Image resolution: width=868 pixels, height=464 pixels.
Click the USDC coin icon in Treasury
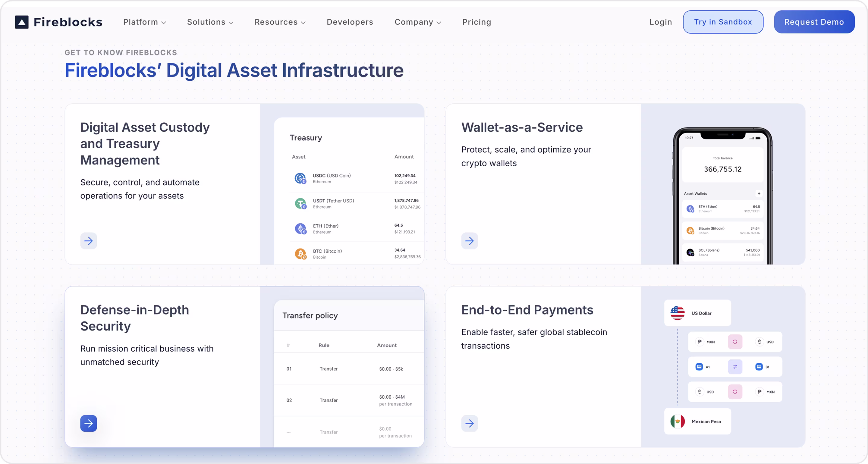tap(300, 178)
